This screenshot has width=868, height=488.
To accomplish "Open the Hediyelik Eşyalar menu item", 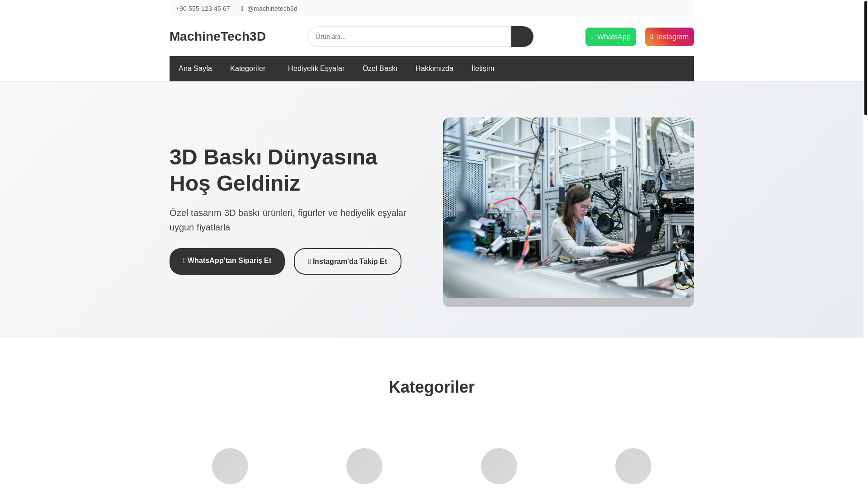I will point(316,69).
